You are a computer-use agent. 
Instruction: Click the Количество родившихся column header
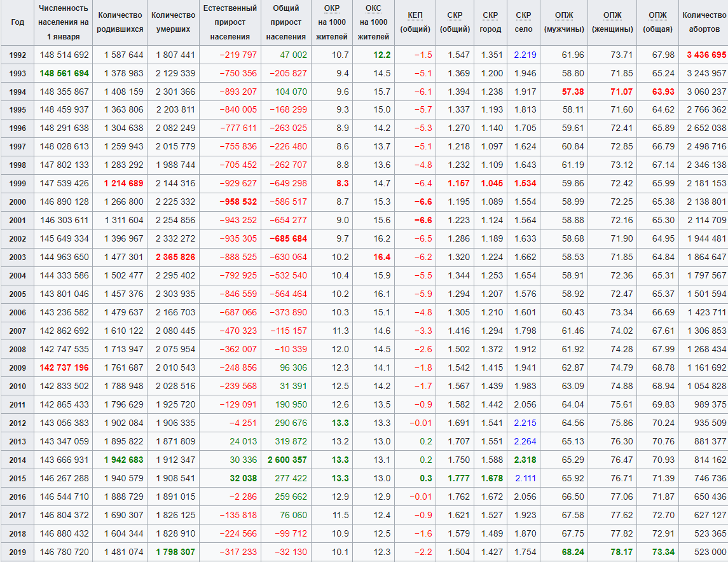point(120,22)
